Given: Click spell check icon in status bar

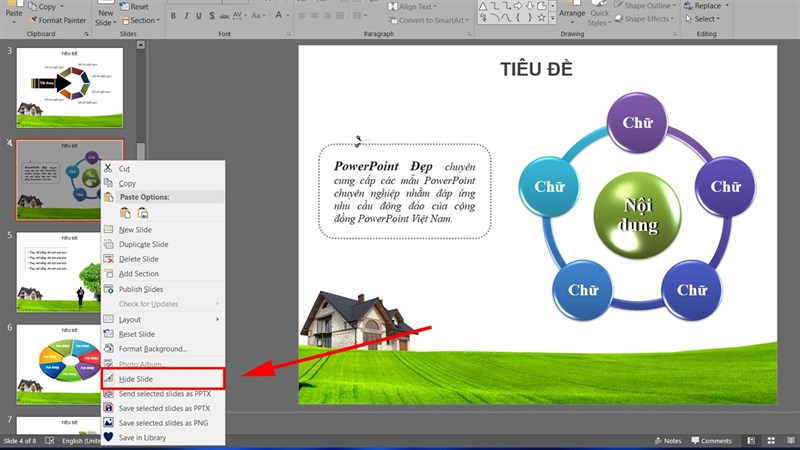Looking at the screenshot, I should [49, 441].
